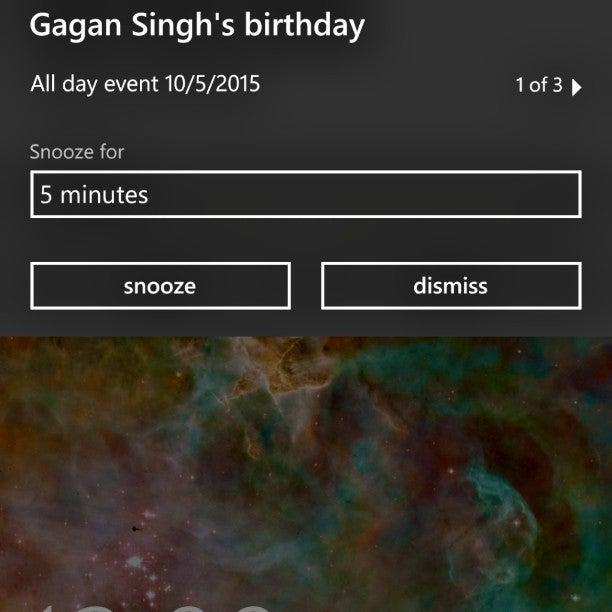Screen dimensions: 612x612
Task: Tap the 'All day event 10/5/2015' details
Action: (x=145, y=84)
